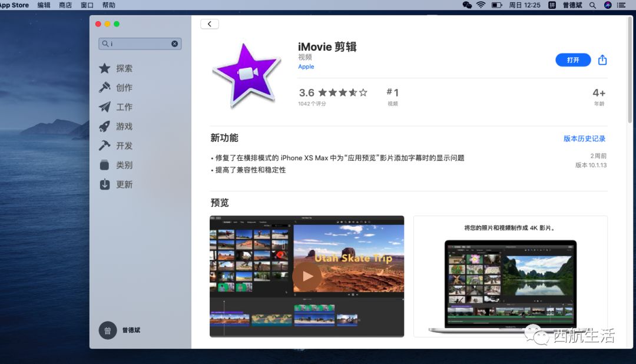Click the 周日 12:25 clock
Image resolution: width=636 pixels, height=364 pixels.
(x=525, y=5)
